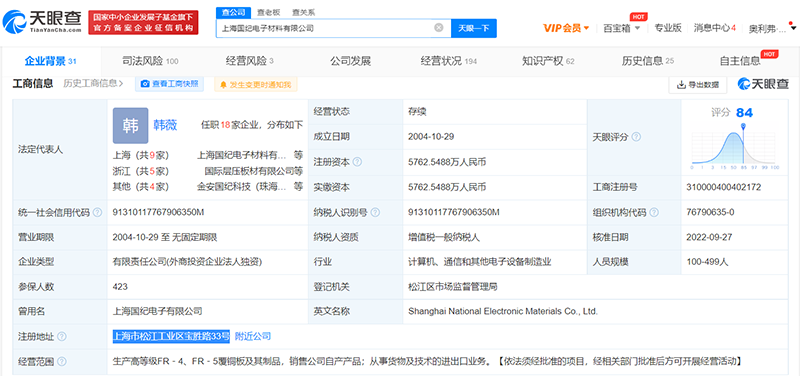The image size is (800, 376).
Task: Click the 天眼评分 score chart
Action: point(735,148)
